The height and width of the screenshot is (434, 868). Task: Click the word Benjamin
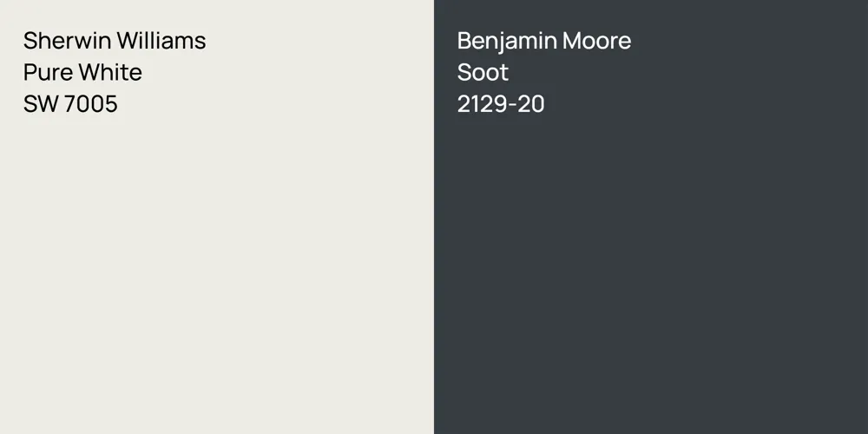pos(506,41)
